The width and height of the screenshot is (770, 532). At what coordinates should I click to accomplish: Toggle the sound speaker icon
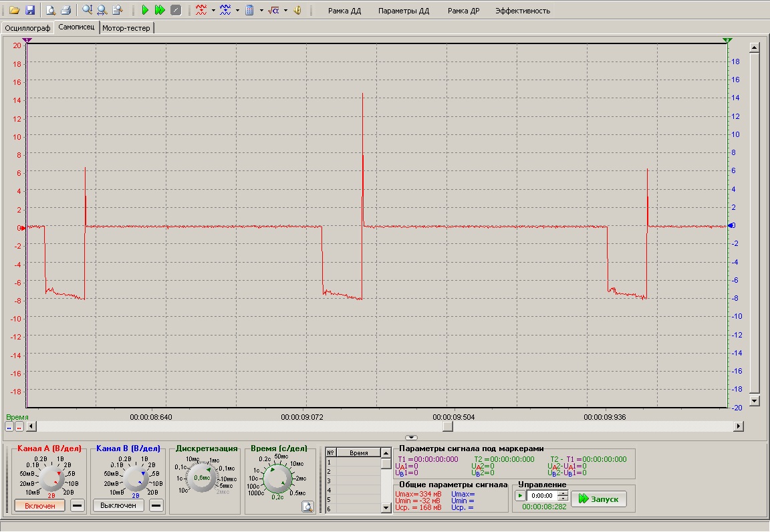pyautogui.click(x=297, y=10)
